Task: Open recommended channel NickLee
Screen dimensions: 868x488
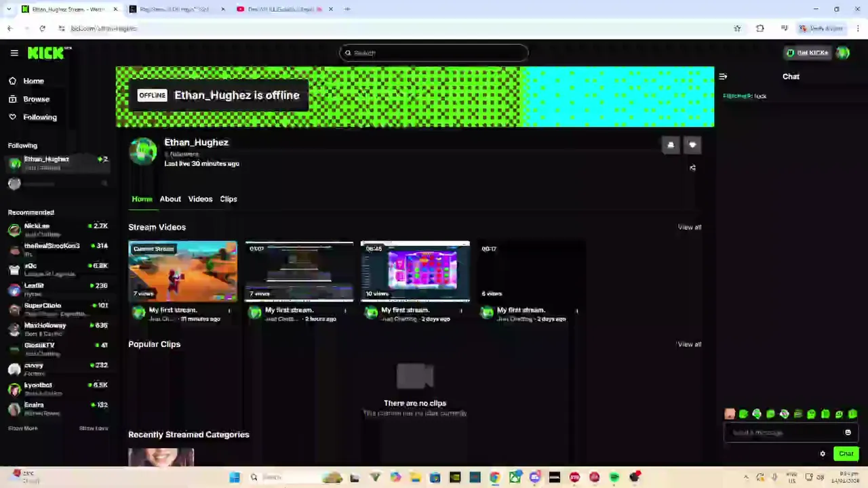Action: coord(58,230)
